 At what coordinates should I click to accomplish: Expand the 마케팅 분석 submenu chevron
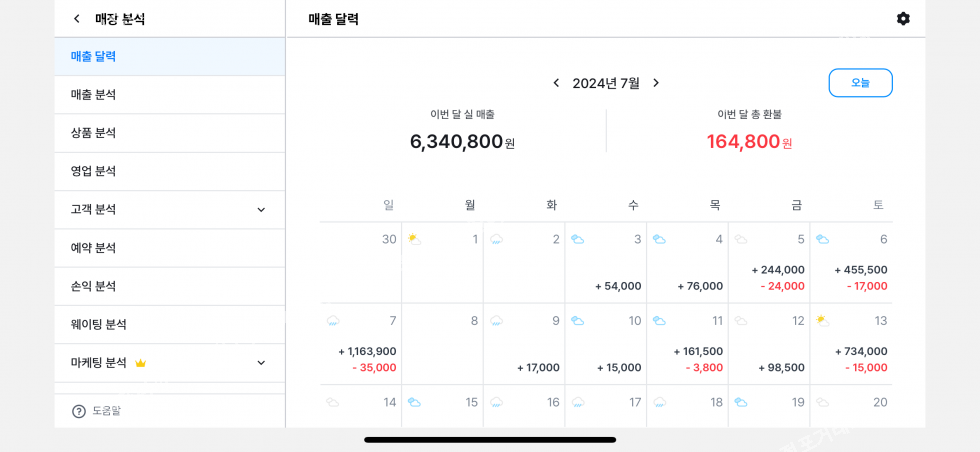[261, 363]
